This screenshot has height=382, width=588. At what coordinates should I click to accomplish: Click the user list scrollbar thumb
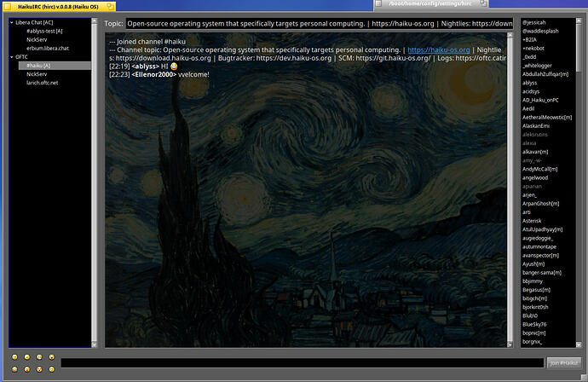(x=579, y=47)
